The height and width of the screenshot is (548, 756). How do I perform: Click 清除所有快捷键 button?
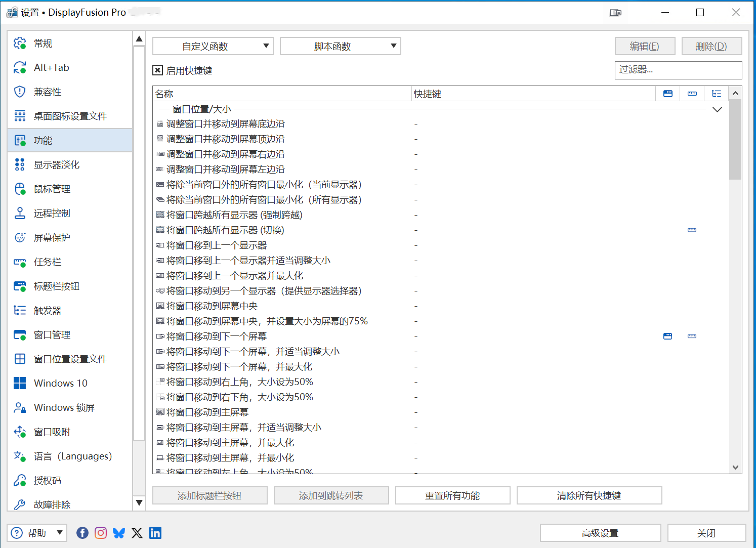click(590, 495)
